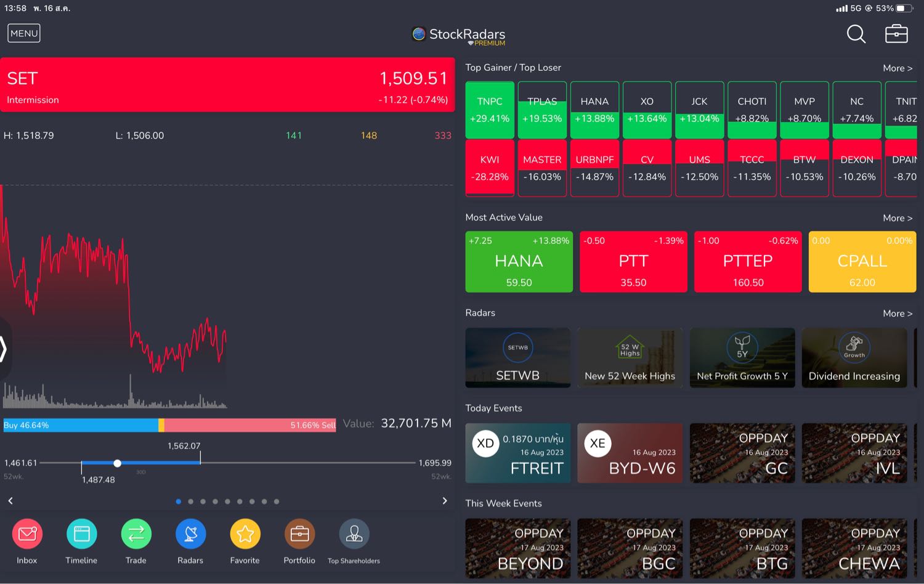This screenshot has width=924, height=584.
Task: Open the SET index banner
Action: click(227, 84)
